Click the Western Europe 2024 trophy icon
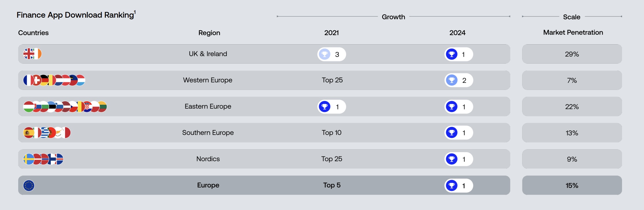Viewport: 644px width, 210px height. (x=452, y=80)
